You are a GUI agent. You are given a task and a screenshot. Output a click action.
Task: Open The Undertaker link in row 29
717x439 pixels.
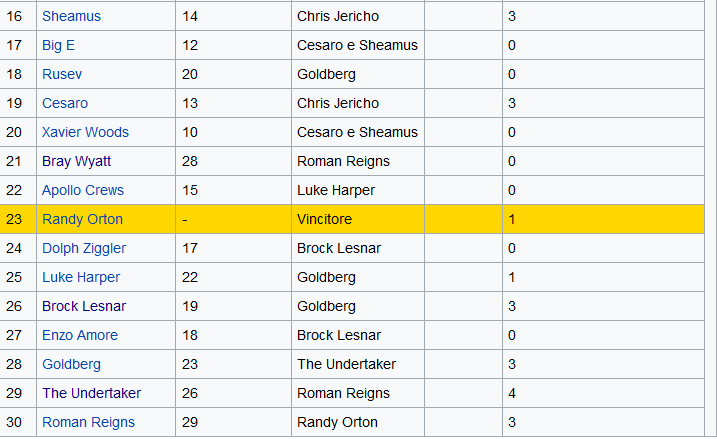pyautogui.click(x=91, y=393)
